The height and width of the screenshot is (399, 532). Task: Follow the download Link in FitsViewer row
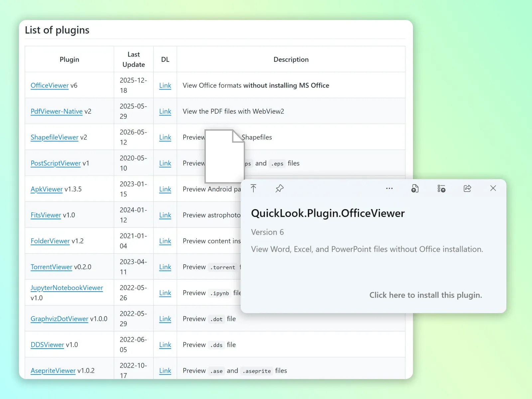[165, 215]
